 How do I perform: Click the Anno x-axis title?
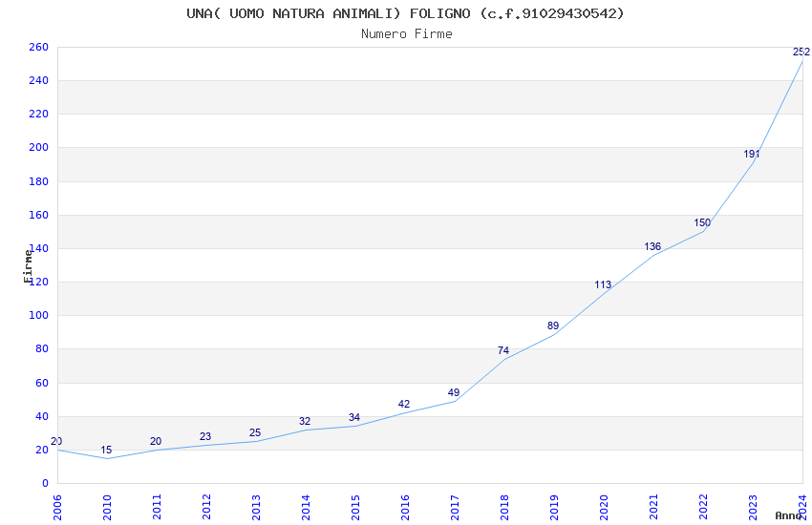coord(788,515)
